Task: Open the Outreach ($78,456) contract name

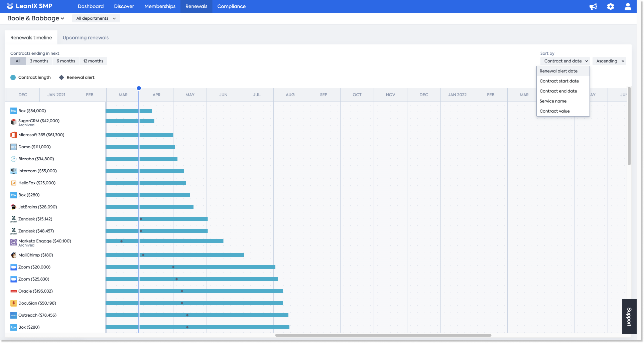Action: coord(37,315)
